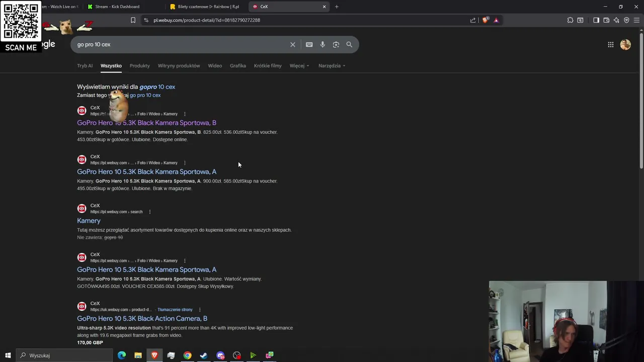Open GoPro Hero 10 Black Action Camera, B result
Image resolution: width=644 pixels, height=362 pixels.
pyautogui.click(x=142, y=319)
